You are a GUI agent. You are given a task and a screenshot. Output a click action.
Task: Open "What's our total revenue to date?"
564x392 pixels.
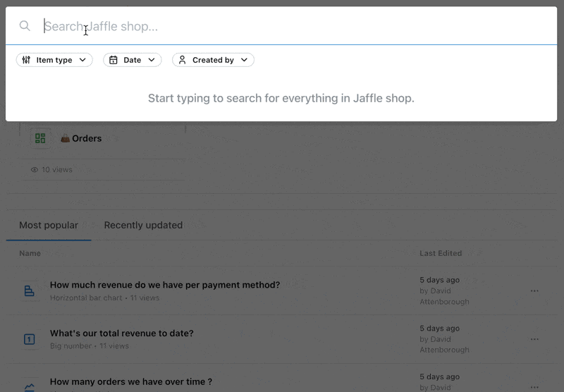121,333
